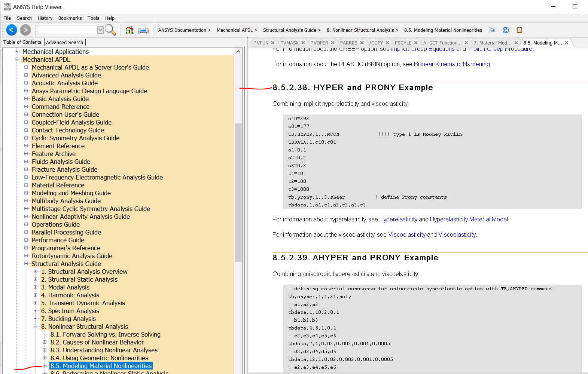Screen dimensions: 588x374
Task: Click the clipboard icon in the toolbar
Action: [x=520, y=30]
